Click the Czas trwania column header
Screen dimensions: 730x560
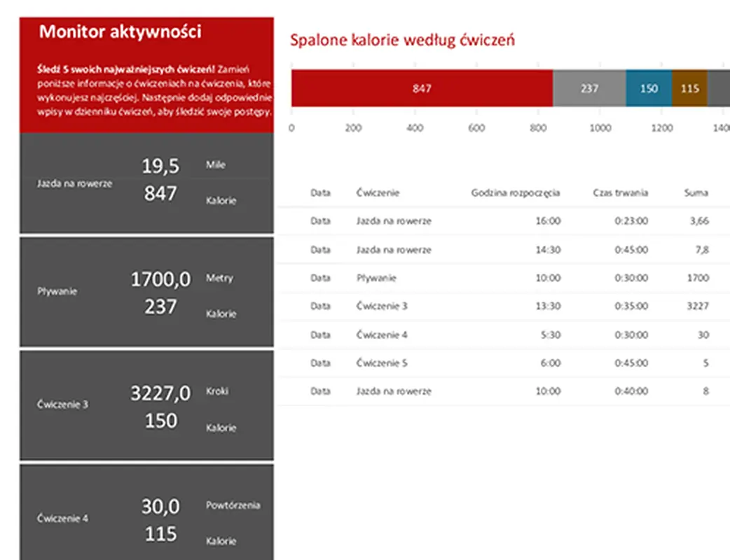click(x=620, y=192)
